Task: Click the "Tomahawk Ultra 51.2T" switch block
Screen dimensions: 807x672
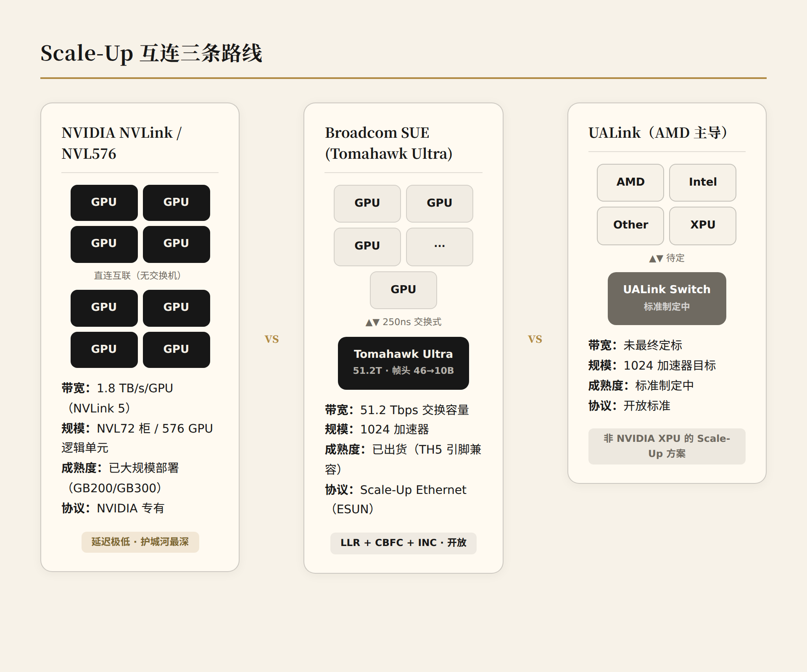Action: click(403, 363)
